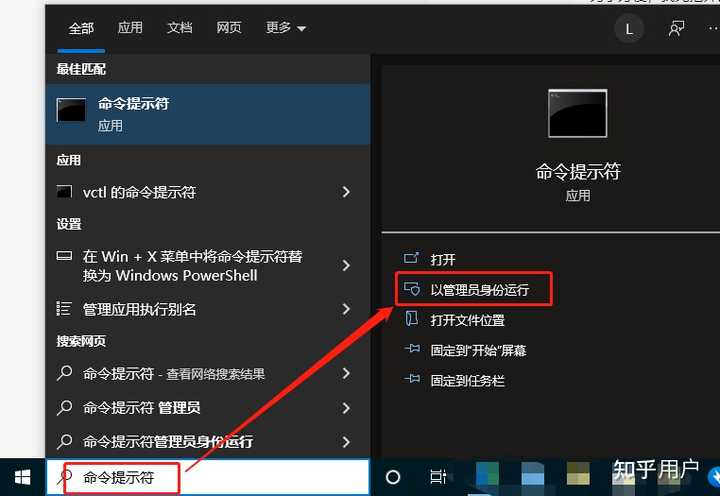Click search icon beside 查看网络搜索结果
The width and height of the screenshot is (720, 496).
[64, 373]
